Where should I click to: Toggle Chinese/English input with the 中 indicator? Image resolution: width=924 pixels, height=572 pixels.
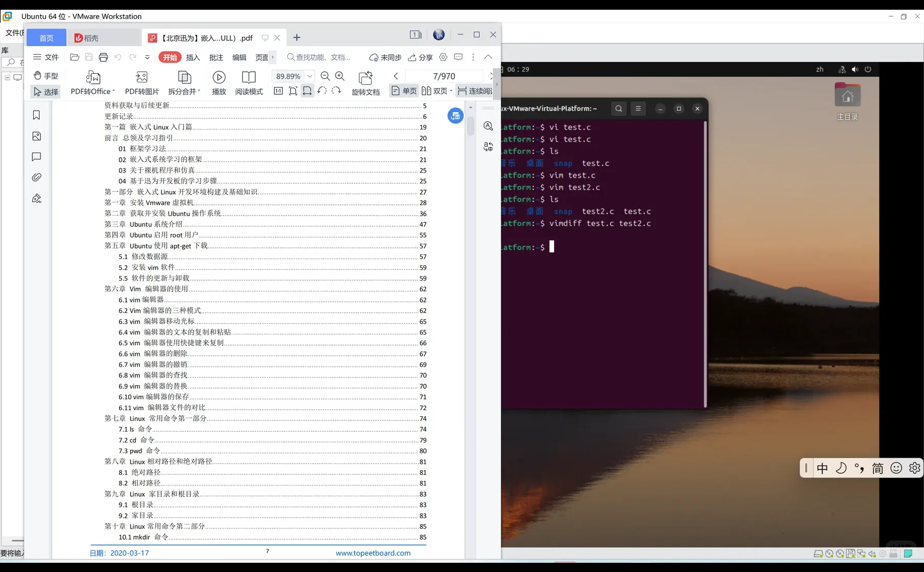coord(823,468)
